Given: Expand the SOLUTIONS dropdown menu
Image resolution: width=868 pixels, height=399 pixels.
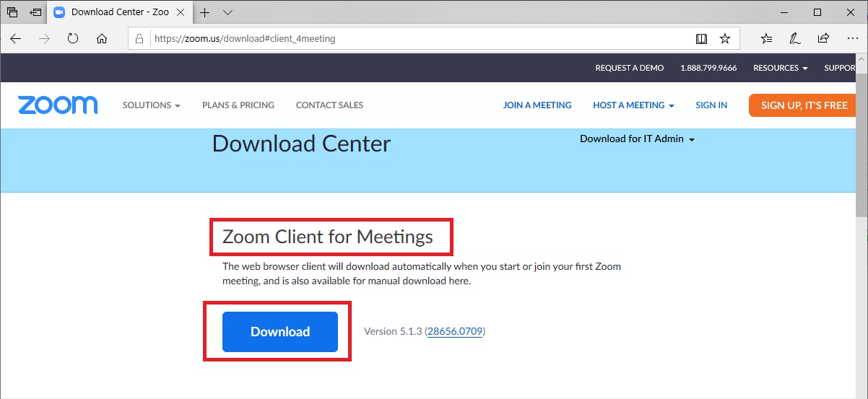Looking at the screenshot, I should (151, 105).
